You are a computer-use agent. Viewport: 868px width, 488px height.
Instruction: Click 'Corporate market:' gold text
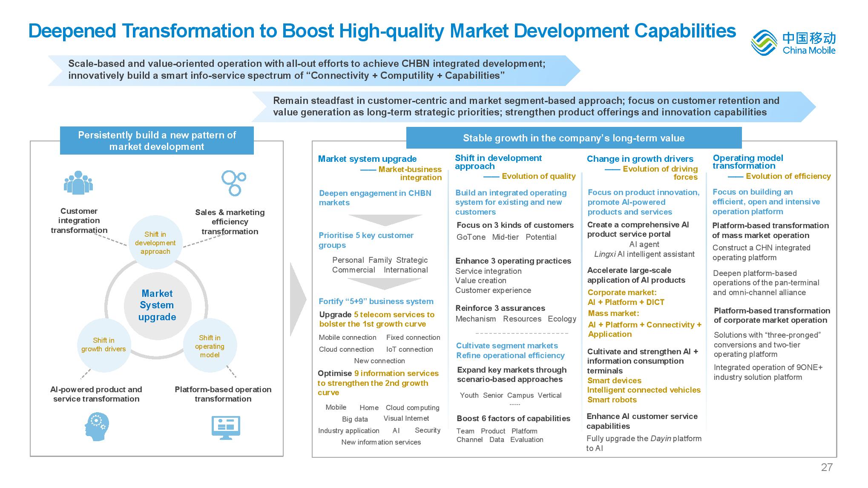tap(622, 293)
